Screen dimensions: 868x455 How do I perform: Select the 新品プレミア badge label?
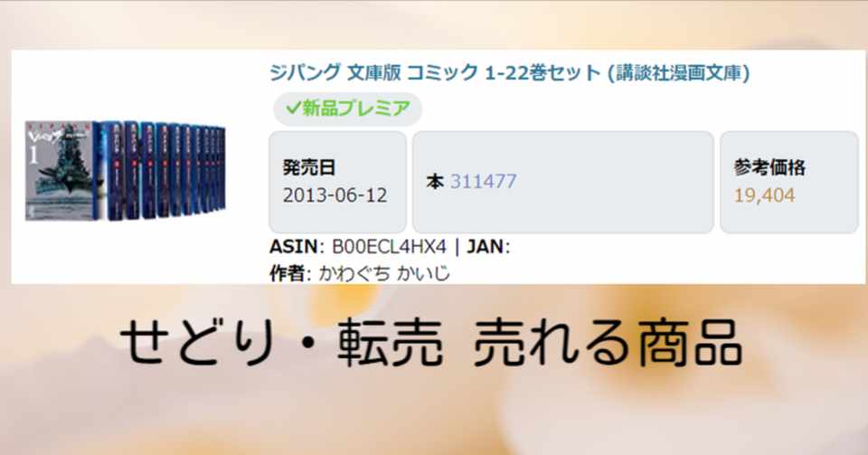(347, 108)
